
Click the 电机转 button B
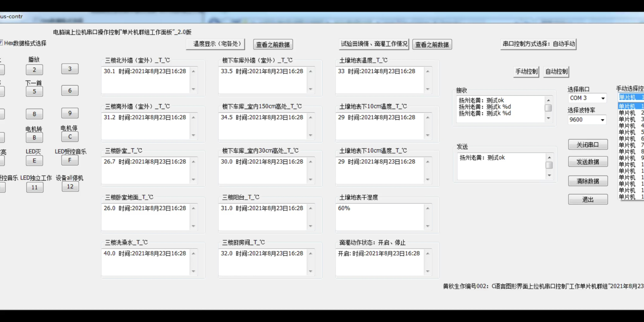point(34,137)
